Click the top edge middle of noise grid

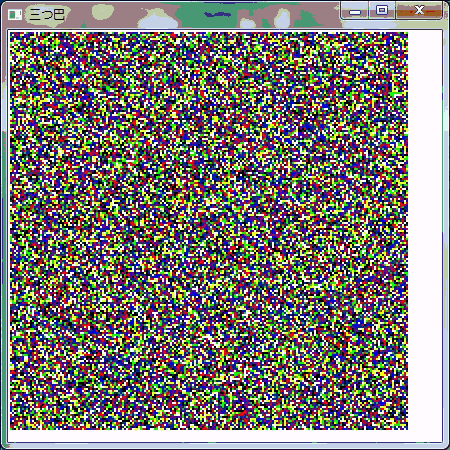(x=209, y=33)
